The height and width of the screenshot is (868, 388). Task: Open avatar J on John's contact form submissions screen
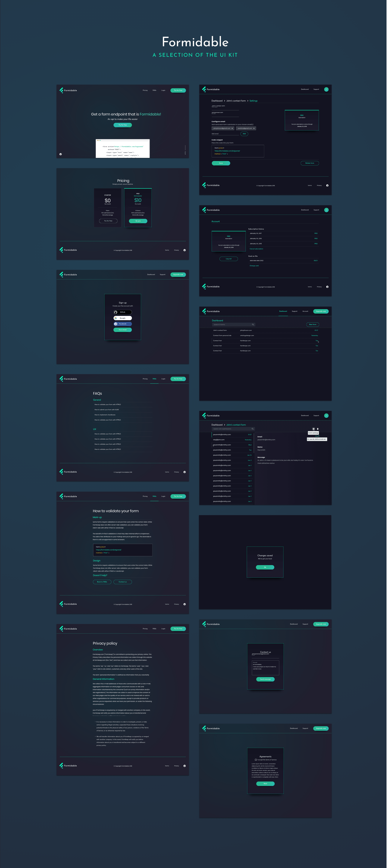pyautogui.click(x=326, y=415)
